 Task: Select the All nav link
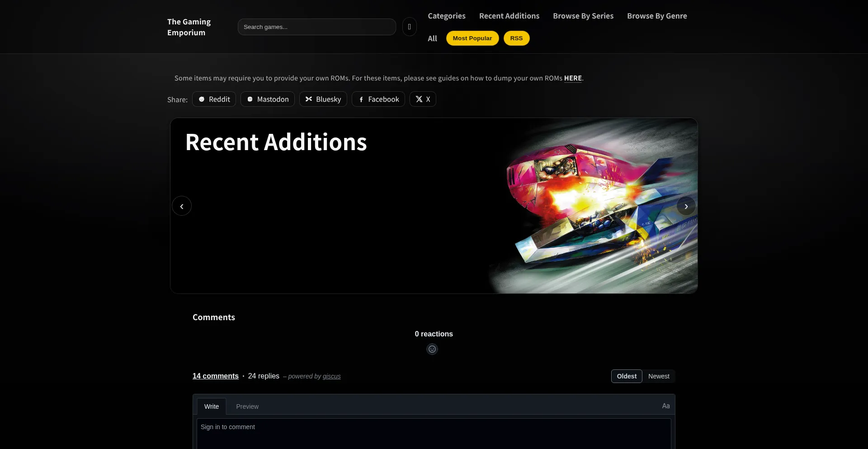(432, 38)
